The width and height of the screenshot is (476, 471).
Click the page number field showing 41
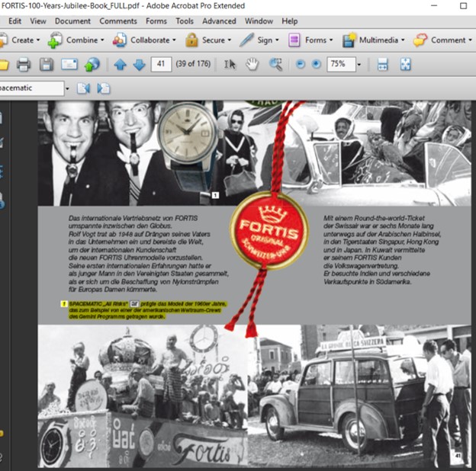point(161,64)
